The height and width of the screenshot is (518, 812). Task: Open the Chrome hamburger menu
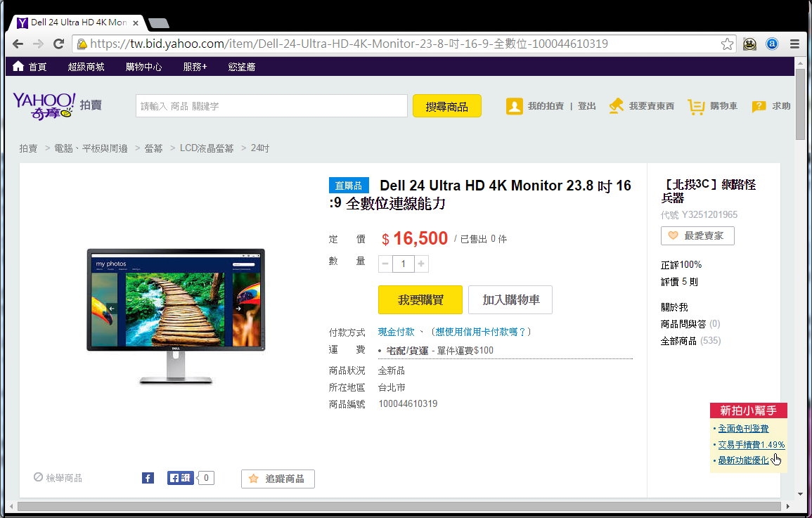[x=795, y=44]
